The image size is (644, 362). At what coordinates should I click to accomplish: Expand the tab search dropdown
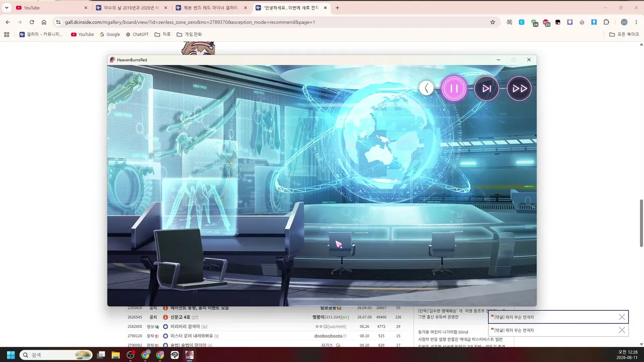tap(7, 8)
